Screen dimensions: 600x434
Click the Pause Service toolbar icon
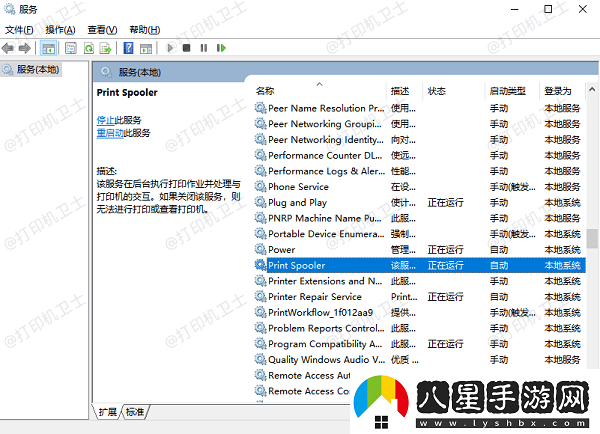tap(204, 47)
